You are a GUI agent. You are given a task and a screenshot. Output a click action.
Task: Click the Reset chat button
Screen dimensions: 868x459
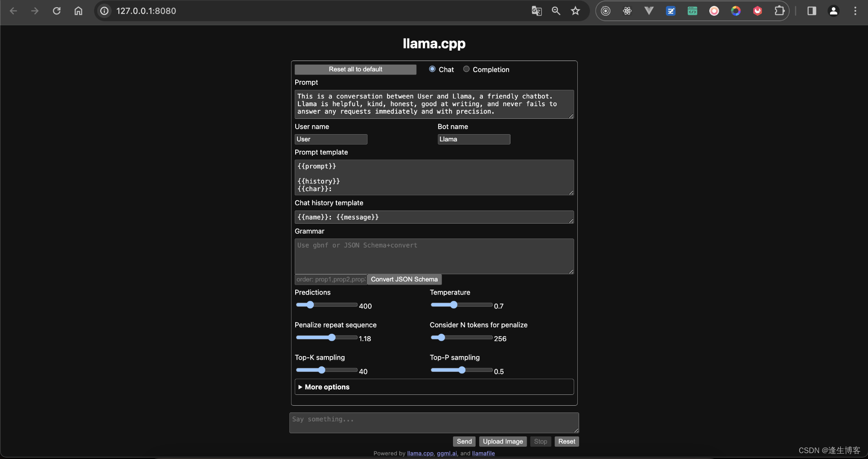566,441
